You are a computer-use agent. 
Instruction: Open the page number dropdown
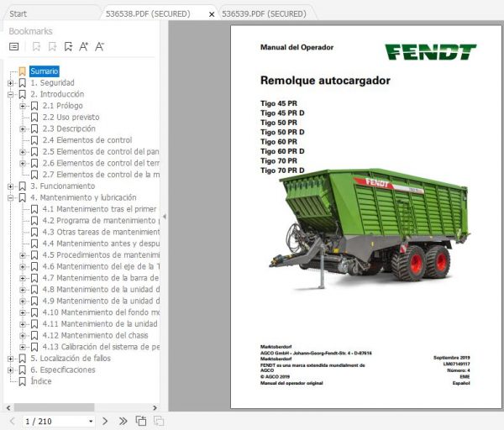91,421
